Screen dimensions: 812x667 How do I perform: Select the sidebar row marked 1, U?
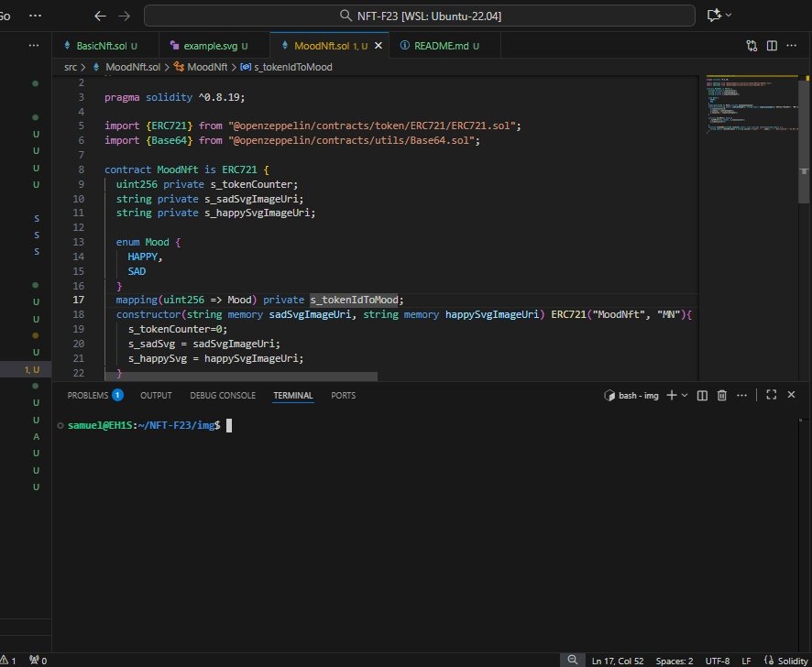point(26,369)
